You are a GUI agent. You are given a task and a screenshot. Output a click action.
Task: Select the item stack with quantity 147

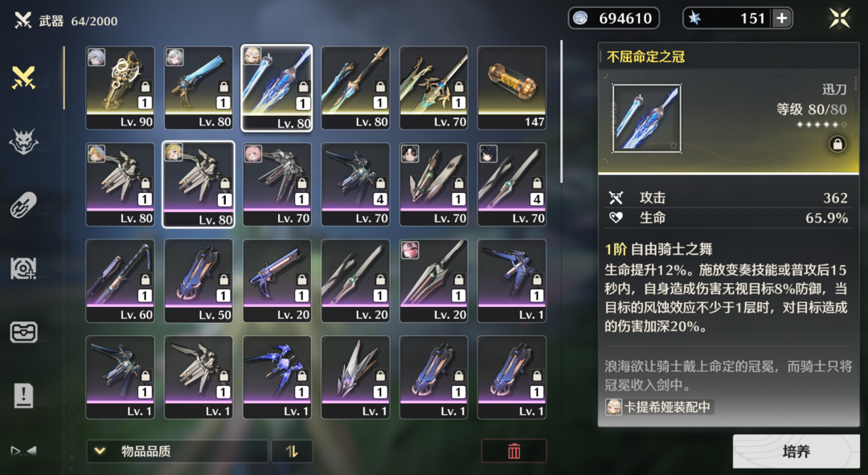pos(512,88)
